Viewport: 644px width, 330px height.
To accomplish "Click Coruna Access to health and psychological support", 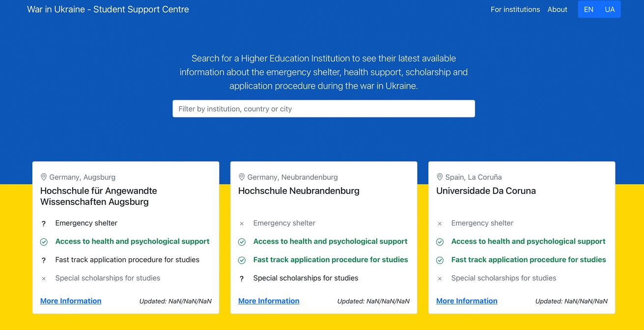I will point(528,242).
